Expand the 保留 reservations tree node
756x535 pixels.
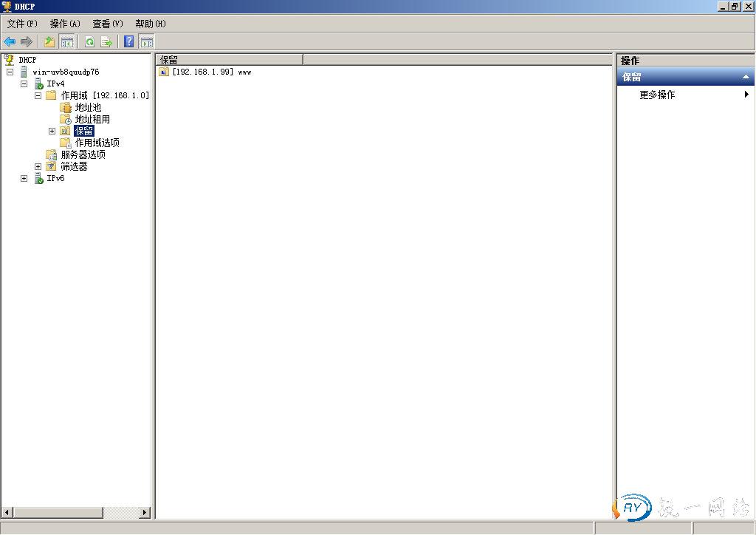(52, 131)
